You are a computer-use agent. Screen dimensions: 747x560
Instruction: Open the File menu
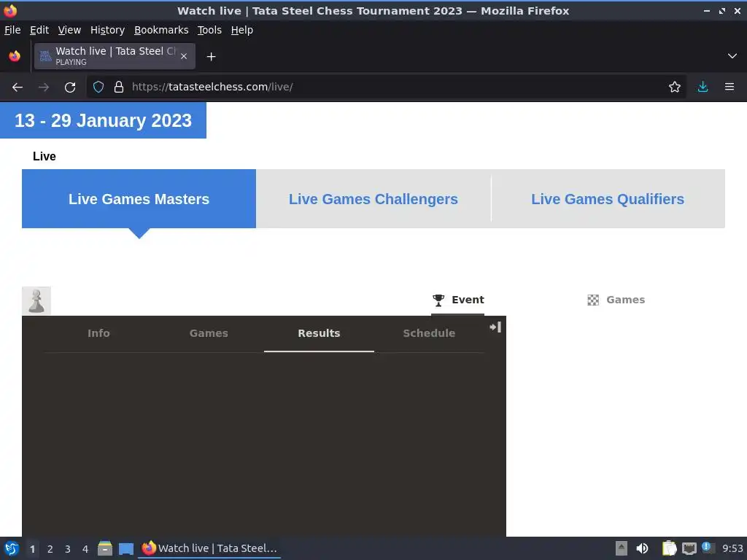[x=12, y=30]
